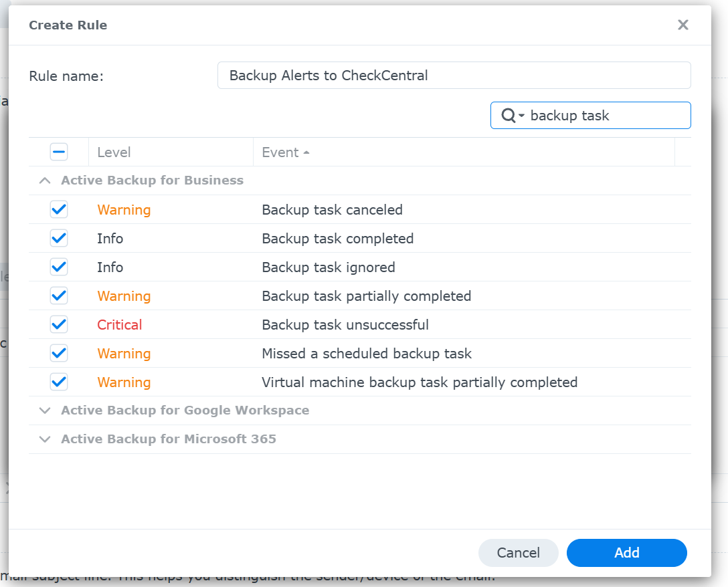Toggle the select-all header checkbox
This screenshot has height=587, width=728.
click(x=59, y=152)
